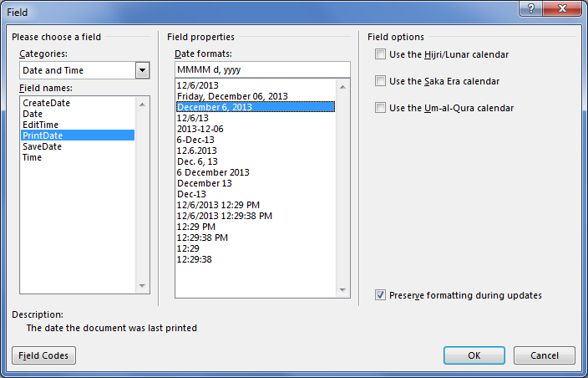
Task: Uncheck Preserve formatting during updates
Action: pos(381,295)
